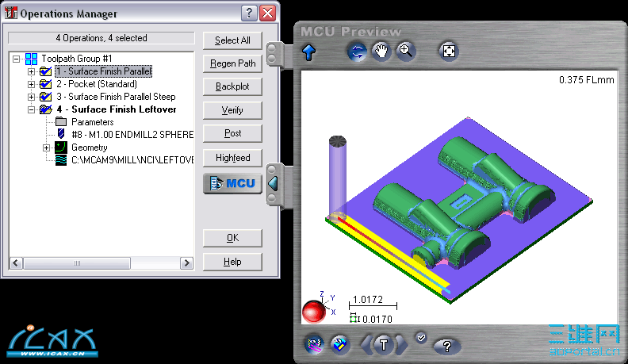Select the zoom magnifier tool in MCU Preview
Viewport: 628px width, 364px height.
pos(405,52)
